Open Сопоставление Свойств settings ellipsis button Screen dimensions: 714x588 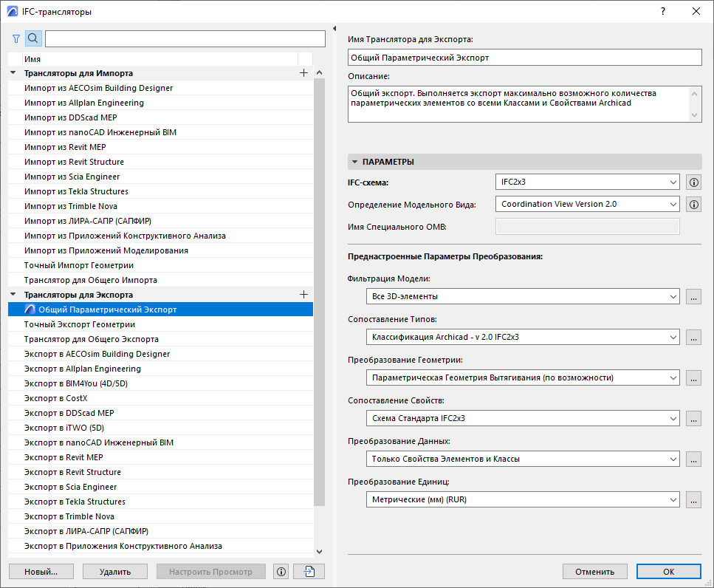click(x=693, y=418)
